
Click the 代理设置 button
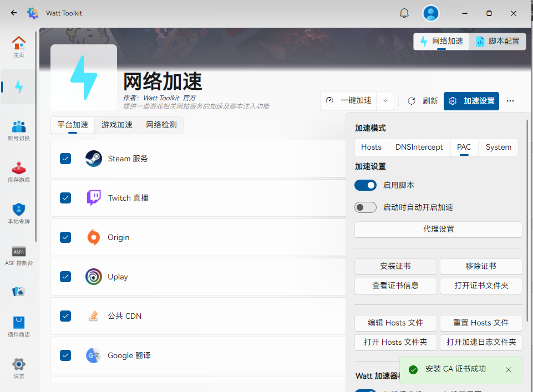click(x=438, y=229)
